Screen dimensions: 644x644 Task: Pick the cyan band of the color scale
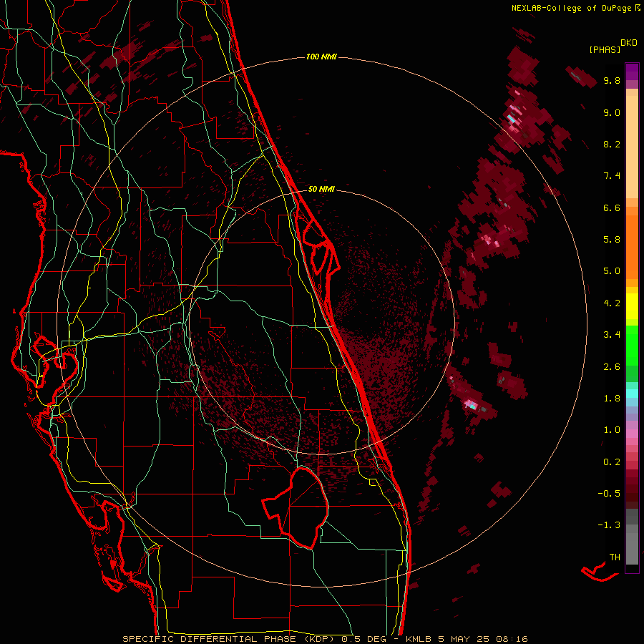pos(632,394)
